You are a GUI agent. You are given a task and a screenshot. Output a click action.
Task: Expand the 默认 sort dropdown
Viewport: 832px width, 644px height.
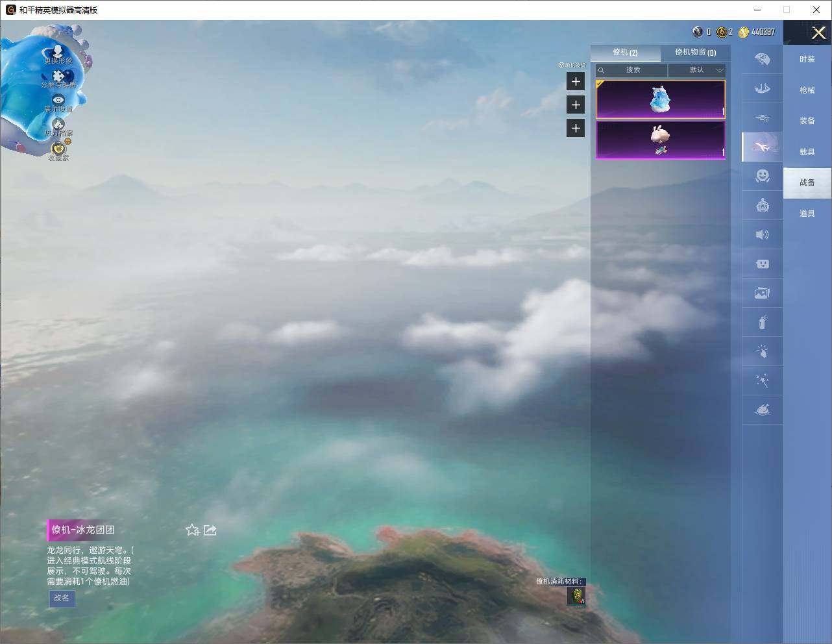coord(697,70)
